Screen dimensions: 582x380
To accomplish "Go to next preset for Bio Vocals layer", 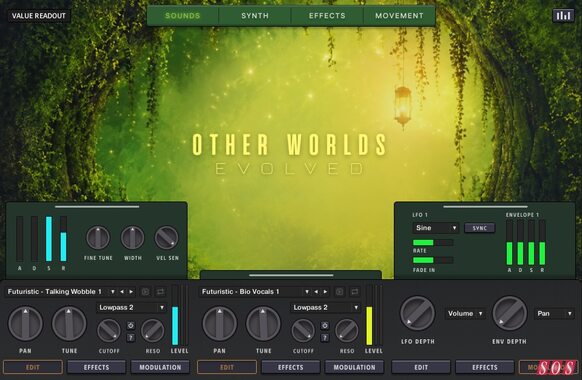I will point(325,292).
